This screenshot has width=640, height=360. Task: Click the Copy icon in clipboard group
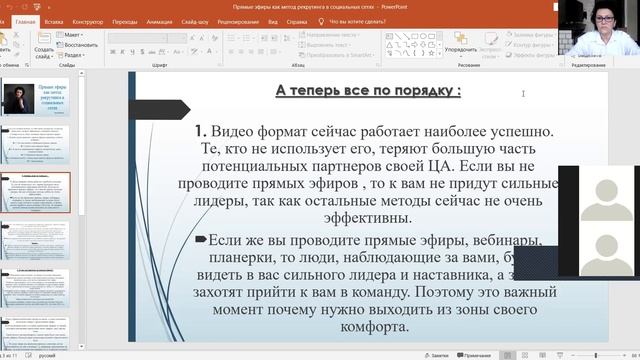tap(17, 44)
